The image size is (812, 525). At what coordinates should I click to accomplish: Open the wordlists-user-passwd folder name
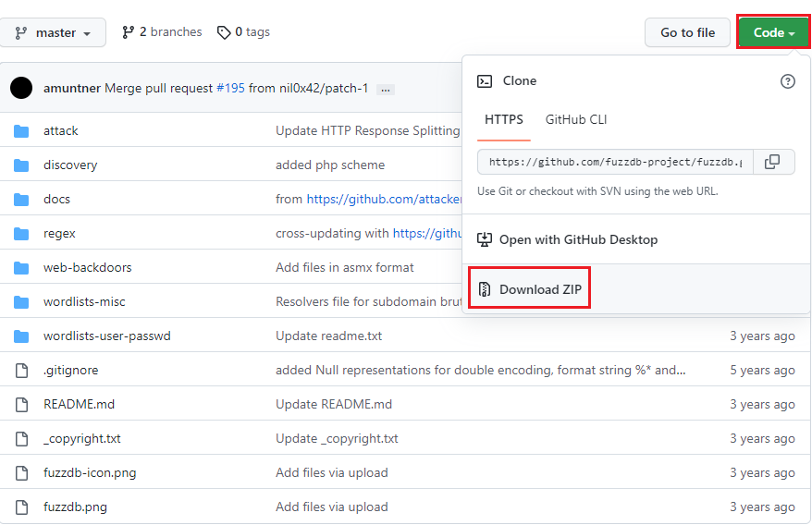tap(107, 336)
